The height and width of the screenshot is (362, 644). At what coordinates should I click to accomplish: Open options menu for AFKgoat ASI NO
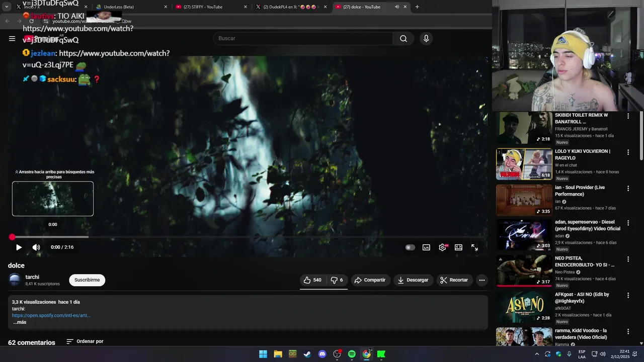[x=628, y=296]
